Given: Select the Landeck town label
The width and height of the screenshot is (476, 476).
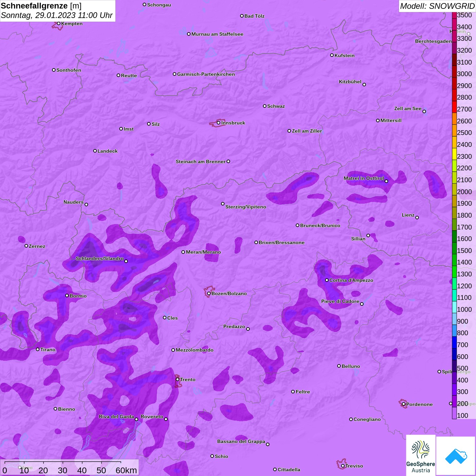Looking at the screenshot, I should click(107, 151).
